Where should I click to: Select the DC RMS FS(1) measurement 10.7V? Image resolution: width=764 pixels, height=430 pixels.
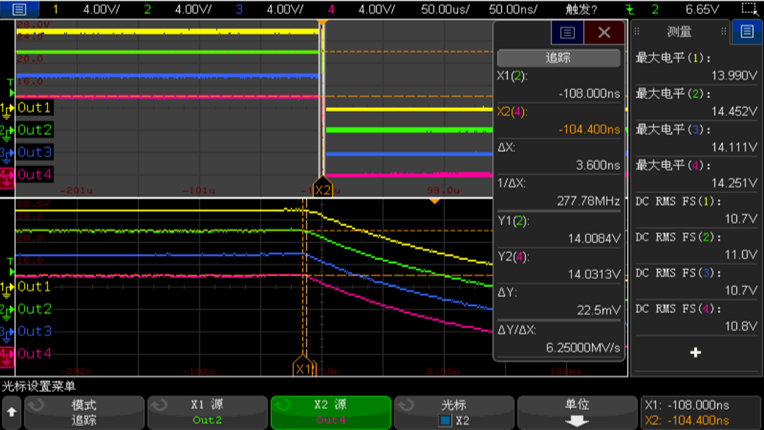click(x=696, y=210)
